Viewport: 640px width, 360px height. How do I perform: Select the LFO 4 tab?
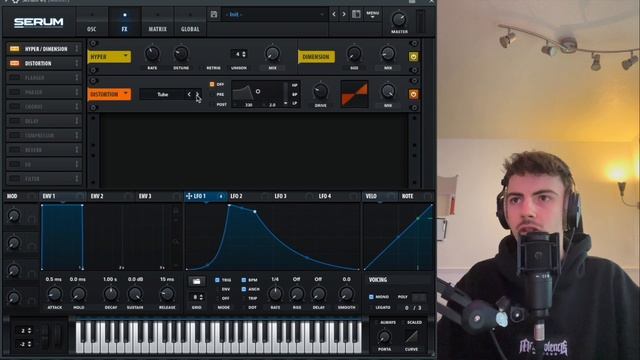pyautogui.click(x=338, y=196)
